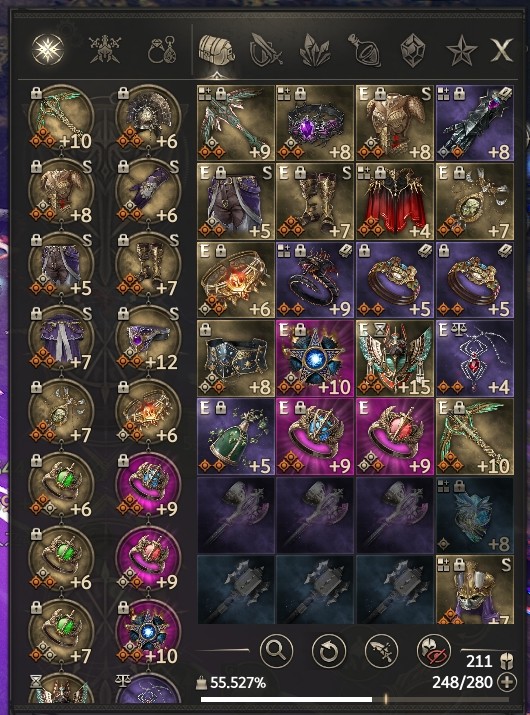Viewport: 530px width, 715px height.
Task: Open the ring and earring accessories icon
Action: point(162,49)
